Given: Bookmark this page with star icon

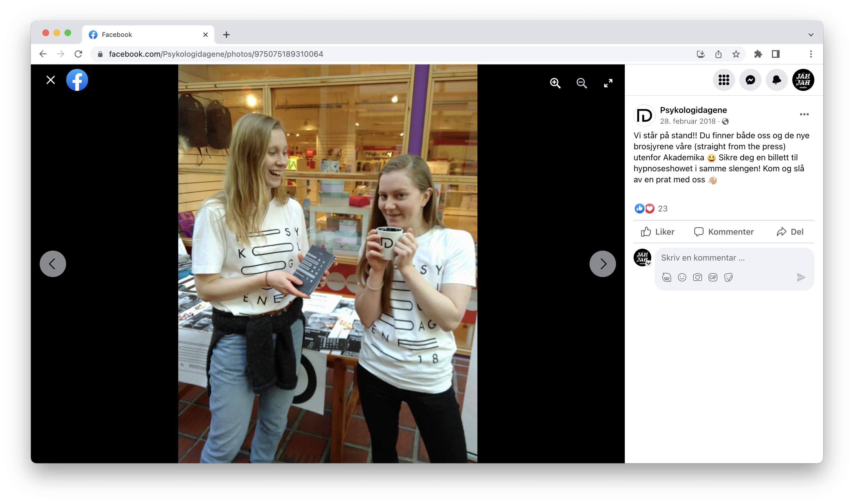Looking at the screenshot, I should (736, 54).
